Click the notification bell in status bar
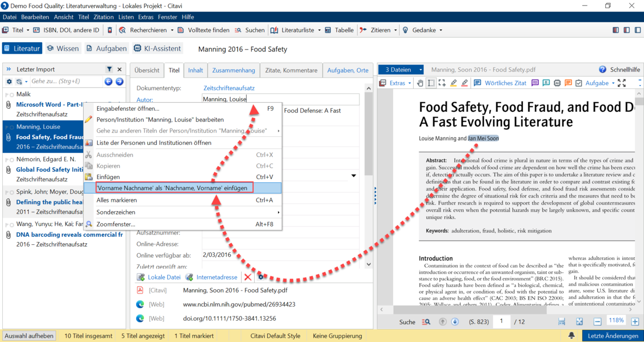The width and height of the screenshot is (644, 342). pos(571,336)
